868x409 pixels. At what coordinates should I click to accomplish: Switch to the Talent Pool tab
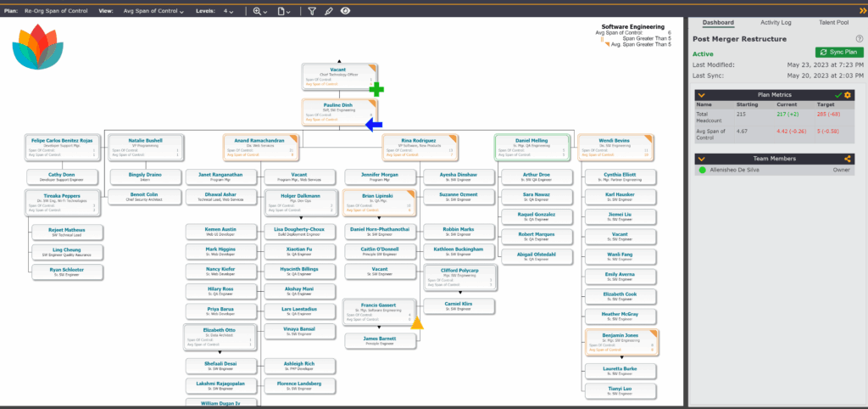pyautogui.click(x=838, y=23)
